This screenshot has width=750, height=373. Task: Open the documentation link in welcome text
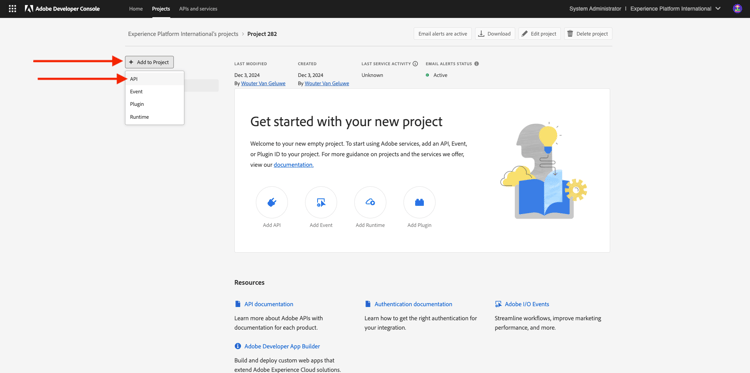point(294,165)
